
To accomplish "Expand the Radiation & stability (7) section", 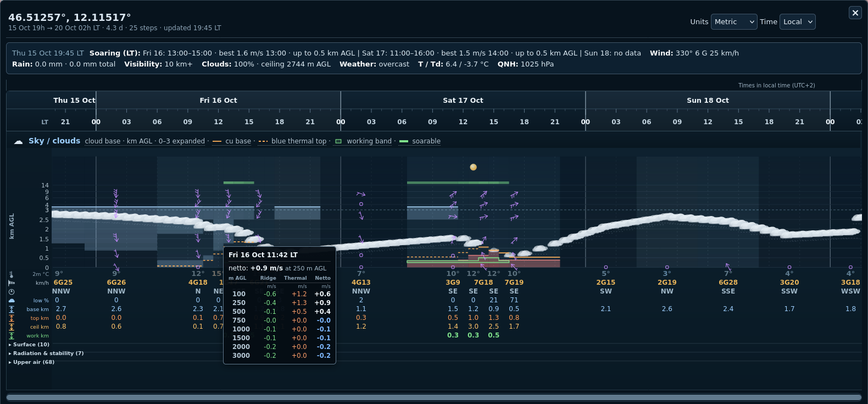I will pos(46,353).
